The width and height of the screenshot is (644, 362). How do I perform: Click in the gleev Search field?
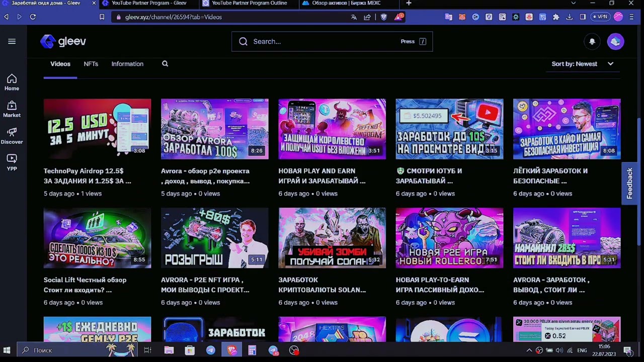pos(332,41)
